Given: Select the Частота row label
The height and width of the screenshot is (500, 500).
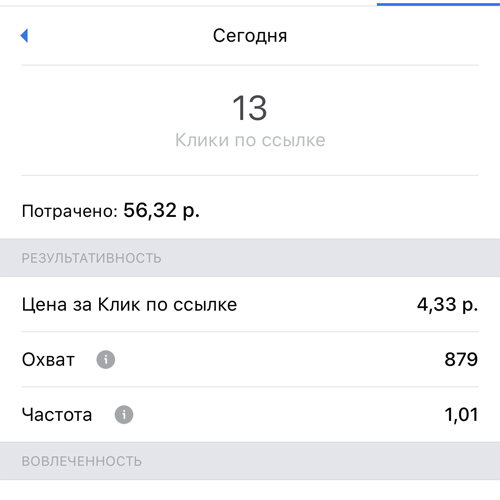Looking at the screenshot, I should [57, 415].
